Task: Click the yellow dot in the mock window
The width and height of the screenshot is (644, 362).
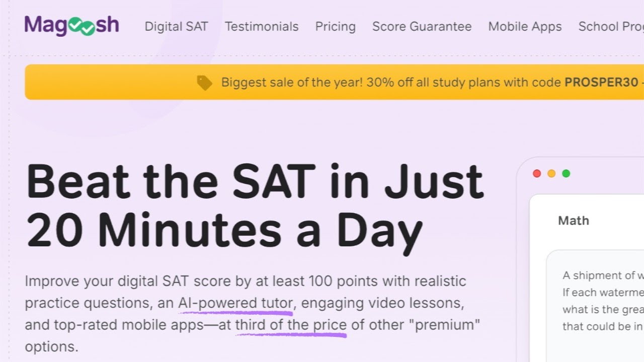Action: point(551,173)
